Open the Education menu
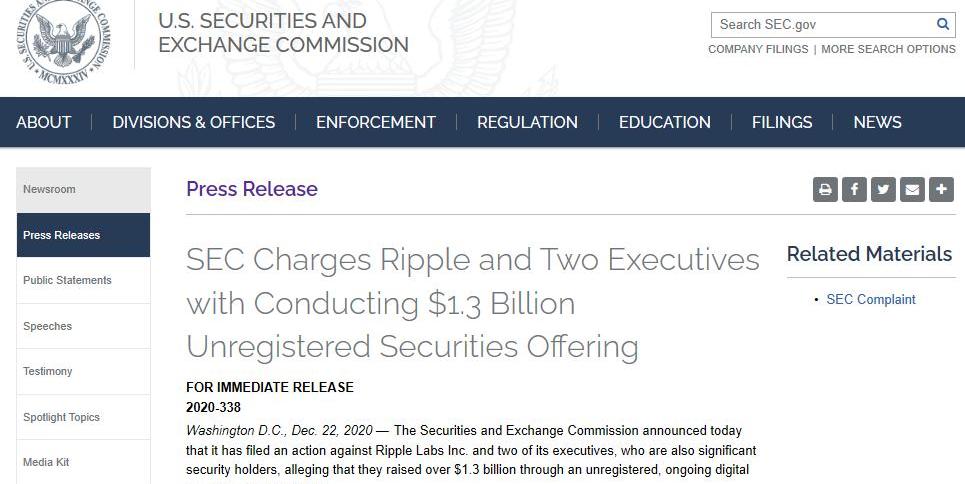The height and width of the screenshot is (484, 965). (x=665, y=122)
